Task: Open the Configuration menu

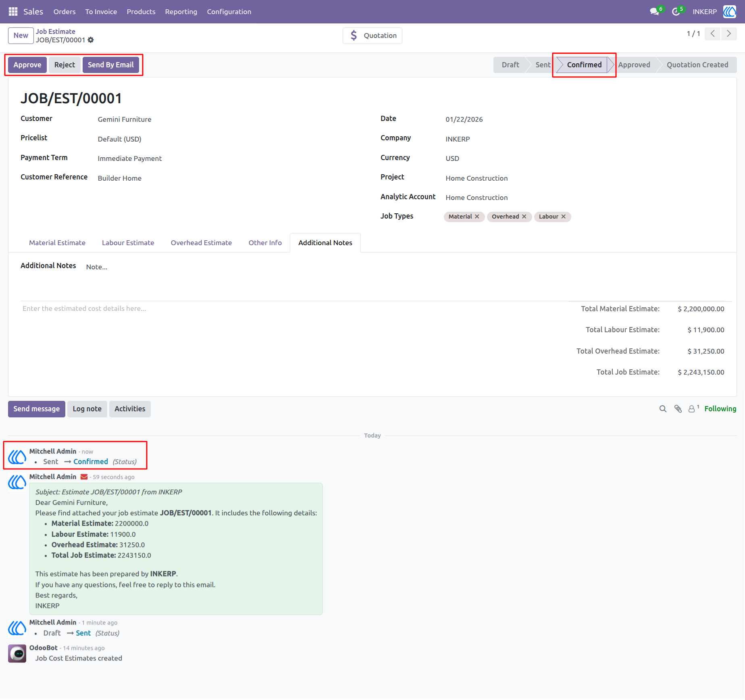Action: point(229,12)
